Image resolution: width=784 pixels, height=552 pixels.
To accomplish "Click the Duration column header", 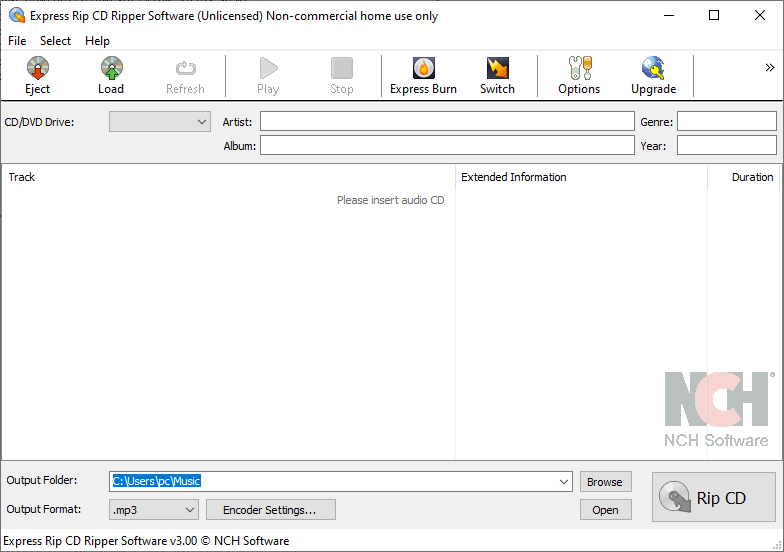I will point(744,177).
